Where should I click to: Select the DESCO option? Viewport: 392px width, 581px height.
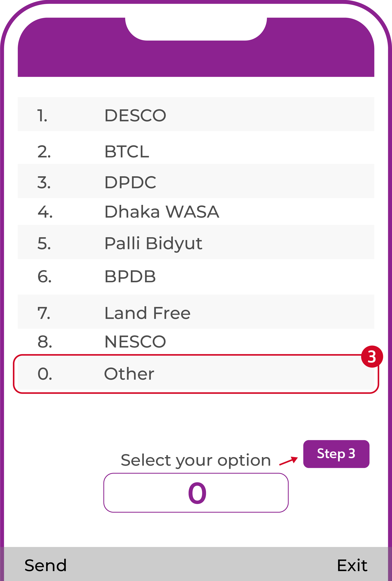click(135, 115)
